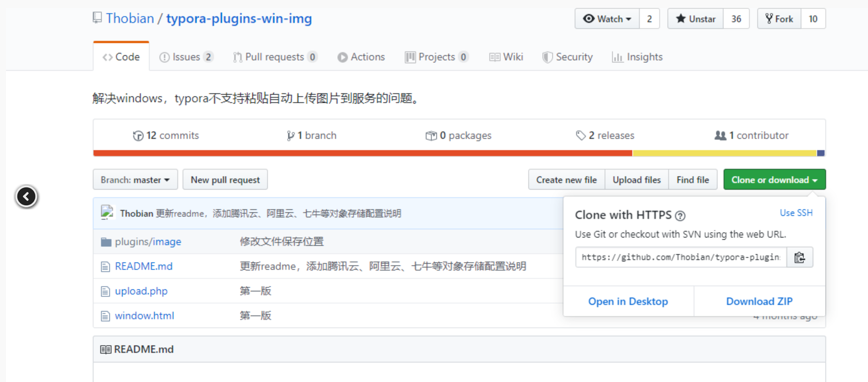Viewport: 868px width, 382px height.
Task: Click the README.md heading of the readme panel
Action: (x=144, y=349)
